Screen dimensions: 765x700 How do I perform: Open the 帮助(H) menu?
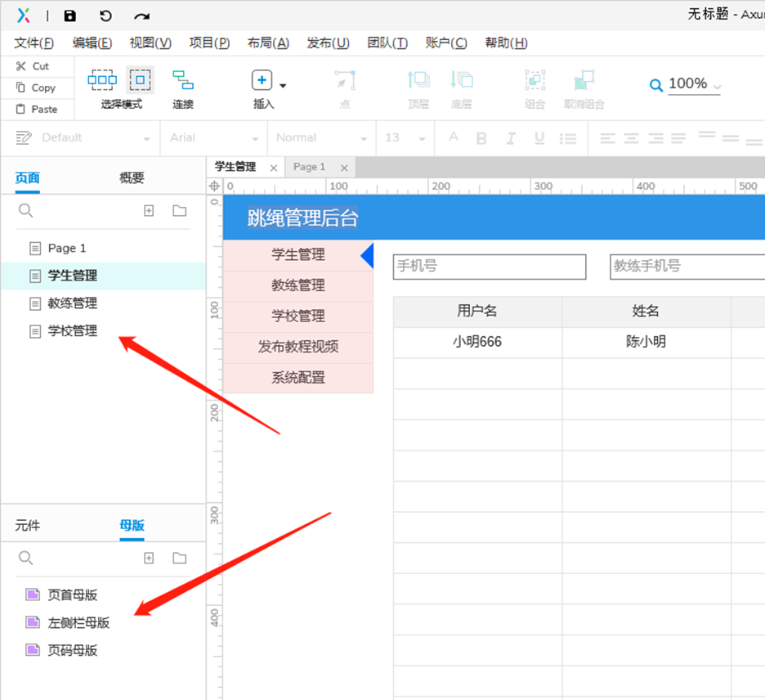pos(506,43)
